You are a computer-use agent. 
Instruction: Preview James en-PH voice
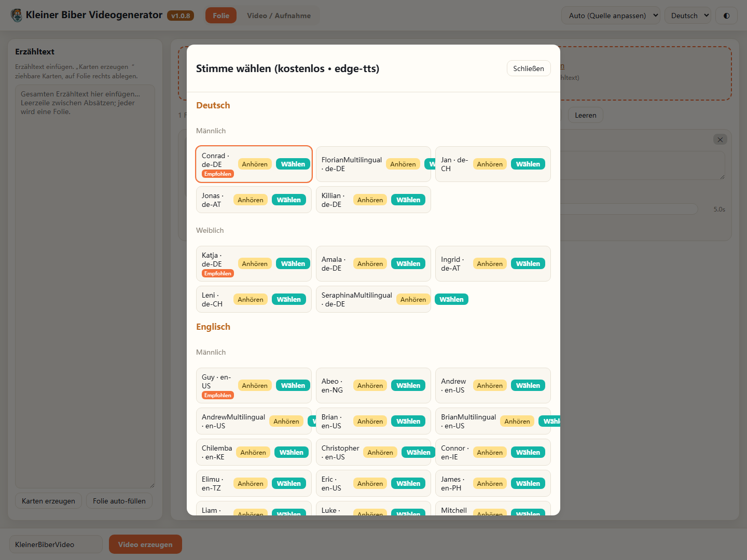point(490,484)
